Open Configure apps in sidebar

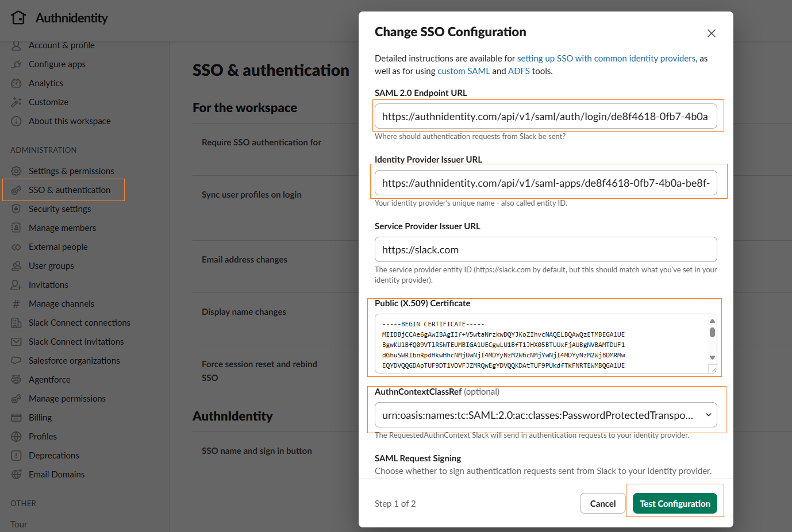point(57,64)
